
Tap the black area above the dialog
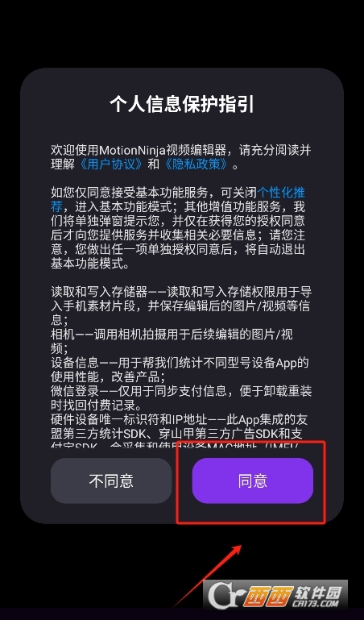tap(182, 34)
